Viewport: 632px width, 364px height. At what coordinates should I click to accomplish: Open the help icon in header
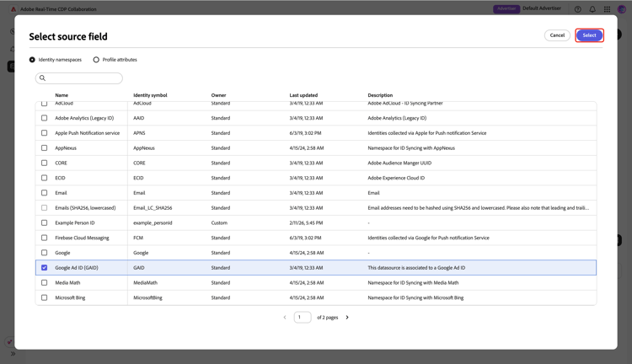point(578,9)
